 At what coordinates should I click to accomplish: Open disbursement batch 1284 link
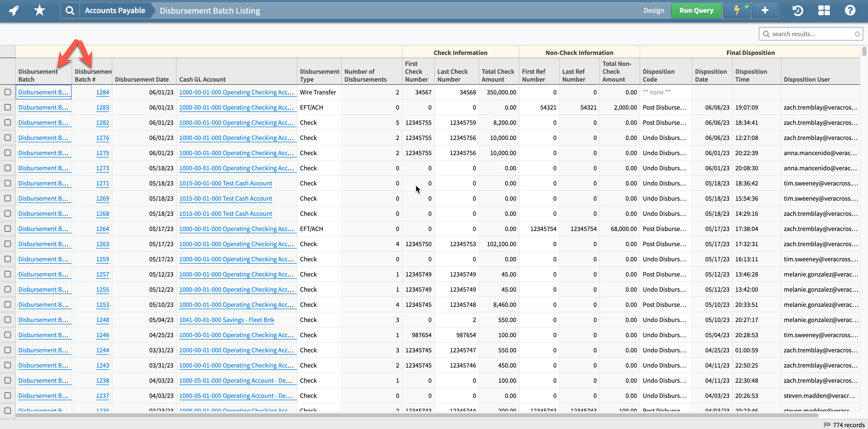click(x=102, y=92)
